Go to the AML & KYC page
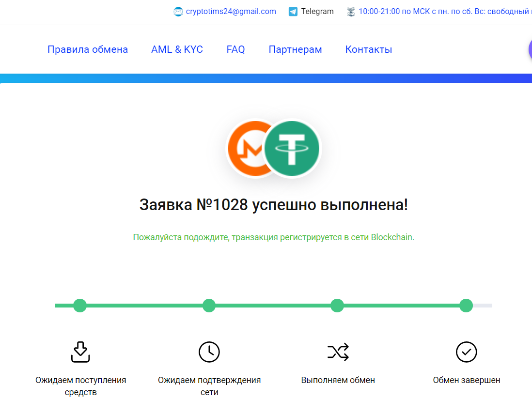The width and height of the screenshot is (532, 415). pyautogui.click(x=177, y=49)
